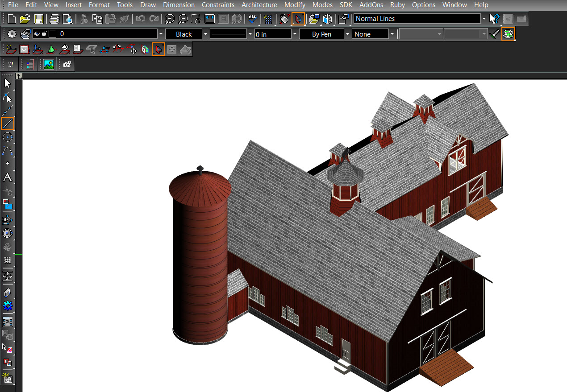Image resolution: width=567 pixels, height=392 pixels.
Task: Open the Design Director settings gear
Action: pyautogui.click(x=12, y=34)
